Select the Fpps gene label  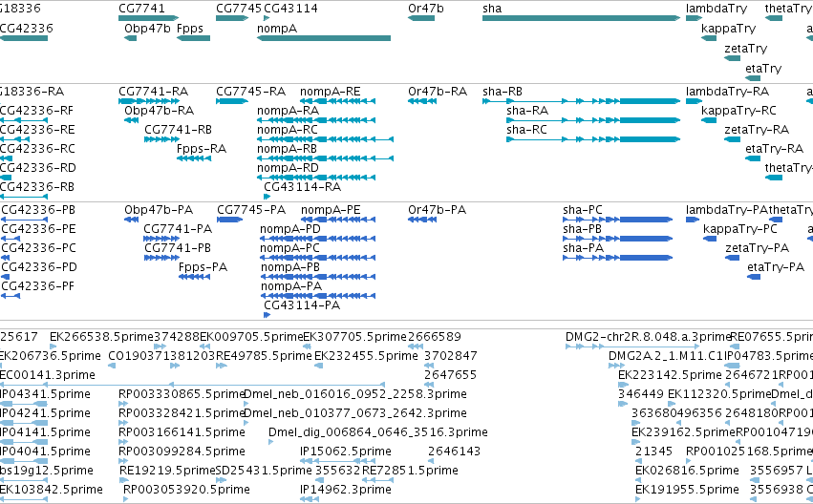coord(190,29)
